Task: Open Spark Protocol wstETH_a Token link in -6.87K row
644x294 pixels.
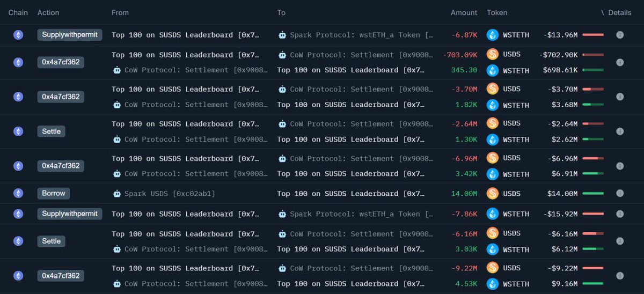Action: click(x=362, y=35)
